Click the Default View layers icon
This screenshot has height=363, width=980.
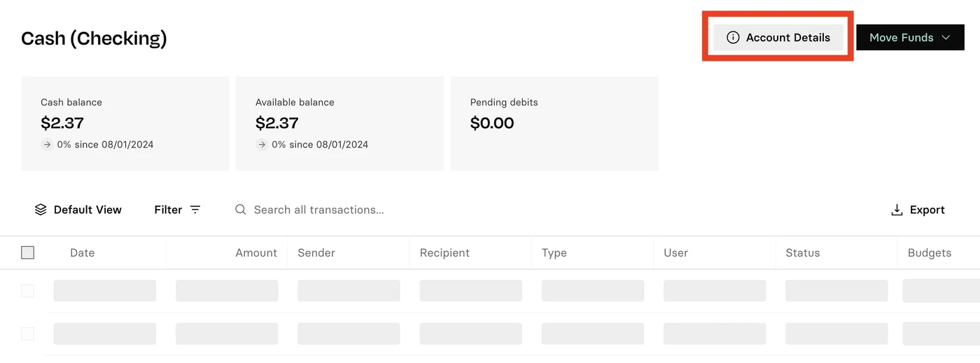click(41, 210)
